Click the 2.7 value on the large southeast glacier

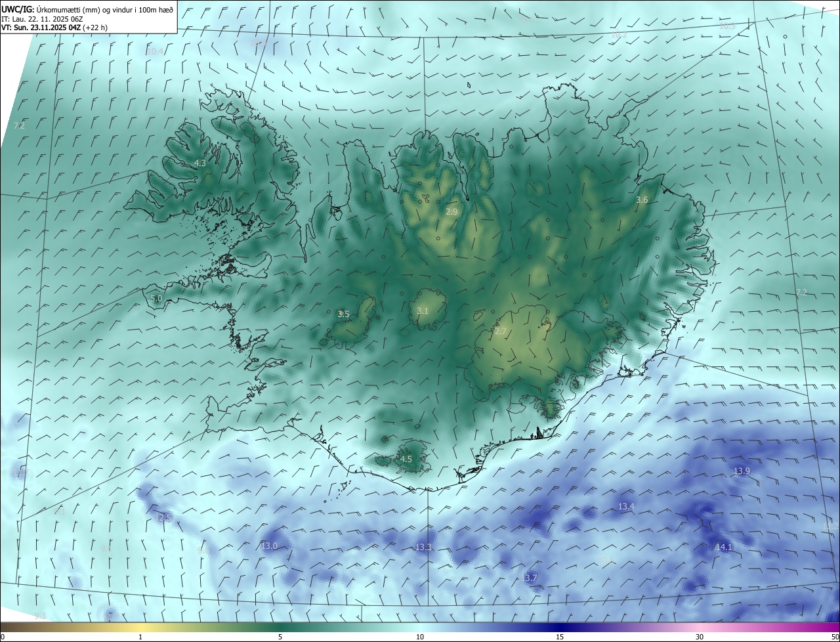click(x=501, y=332)
